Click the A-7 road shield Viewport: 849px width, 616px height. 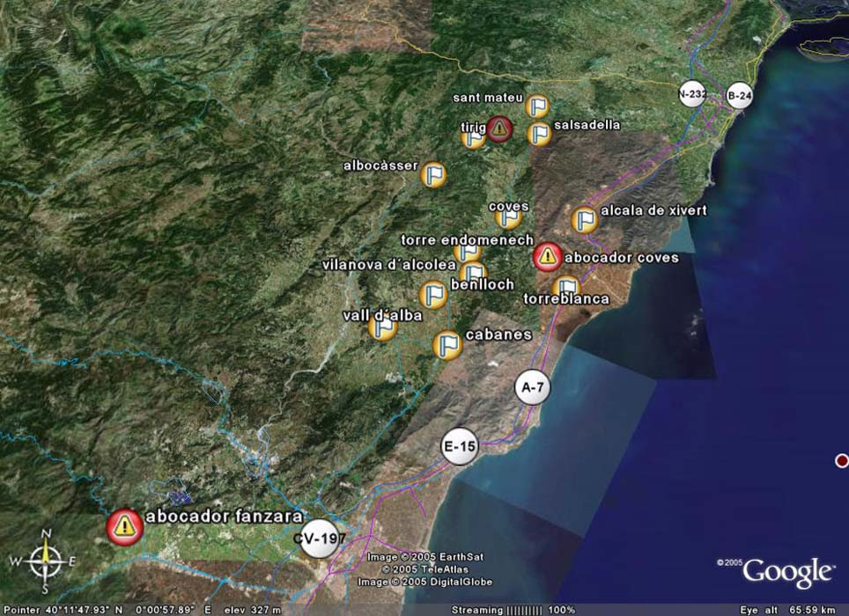pyautogui.click(x=533, y=387)
